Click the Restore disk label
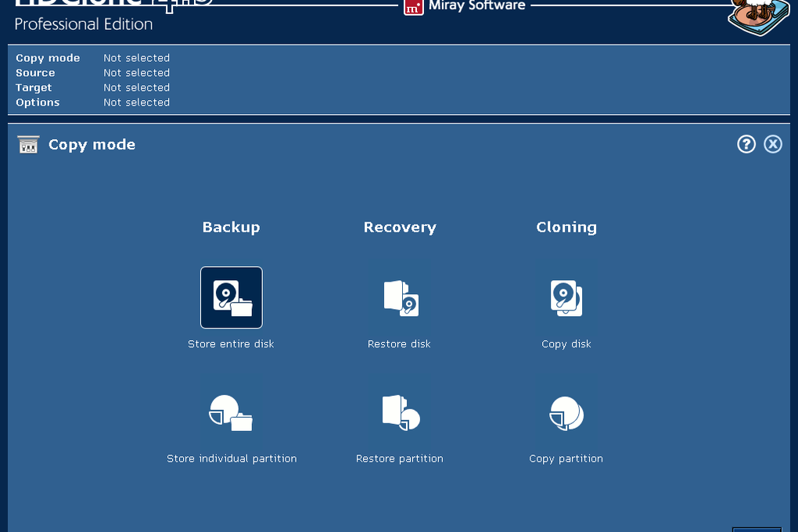 (x=399, y=344)
